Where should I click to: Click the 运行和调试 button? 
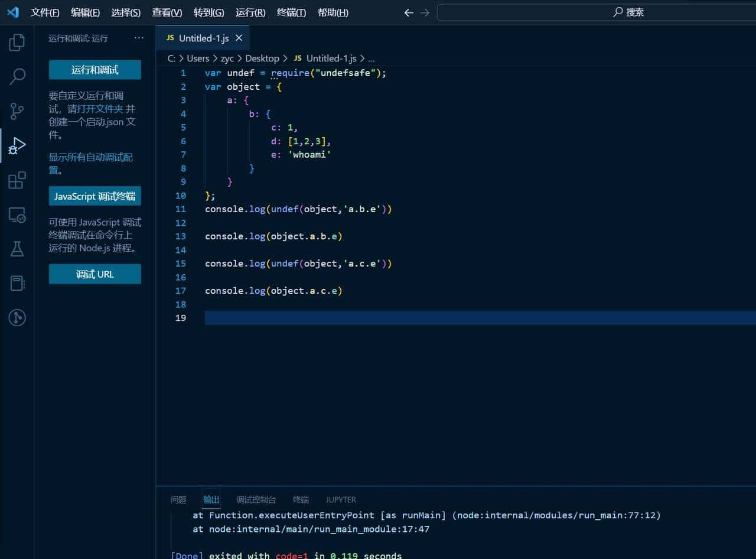(x=94, y=70)
